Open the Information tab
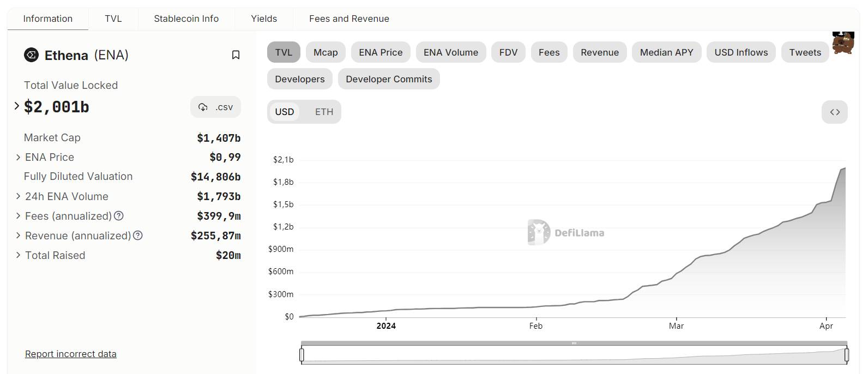Screen dimensions: 868x374 point(48,19)
